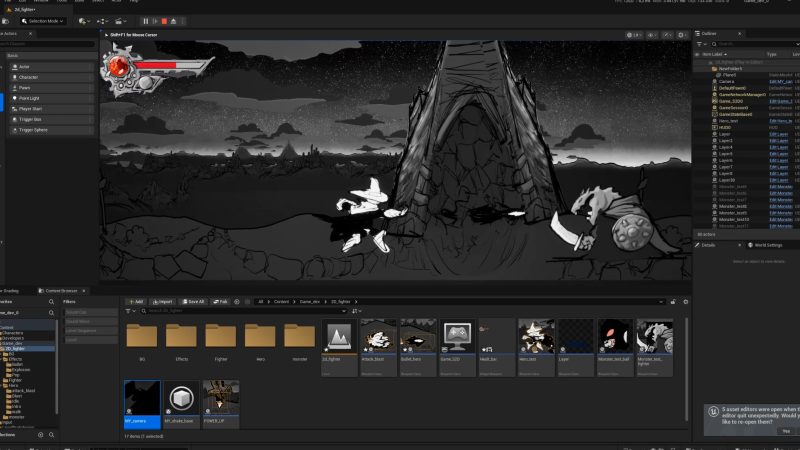The width and height of the screenshot is (800, 450).
Task: Click the Trigger Sphere actor icon
Action: [12, 130]
